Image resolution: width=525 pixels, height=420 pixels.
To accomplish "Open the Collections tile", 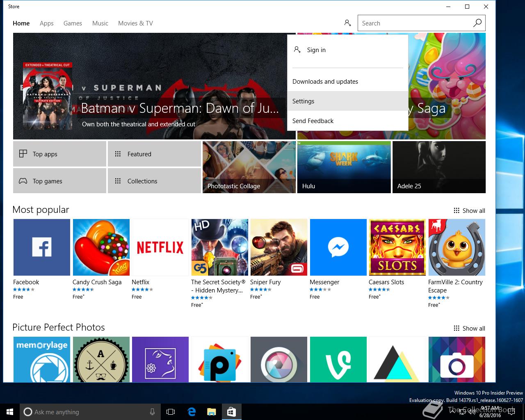I will click(x=154, y=180).
